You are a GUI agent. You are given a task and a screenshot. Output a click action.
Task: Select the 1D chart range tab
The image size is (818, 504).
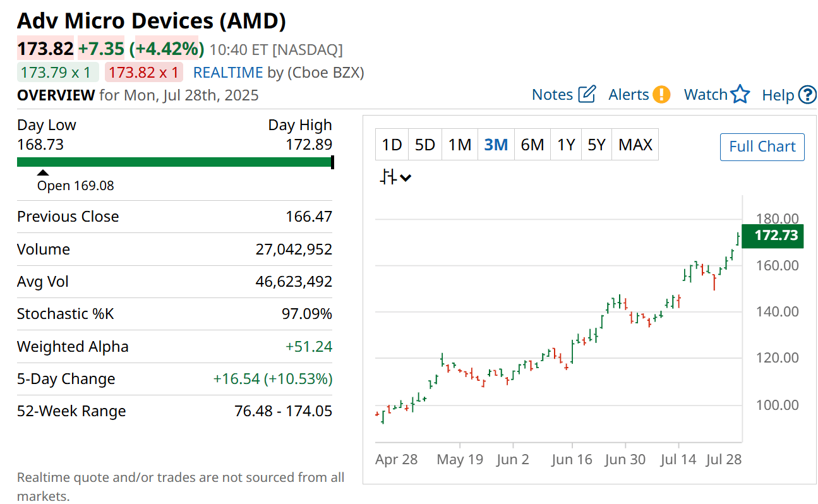[x=392, y=145]
